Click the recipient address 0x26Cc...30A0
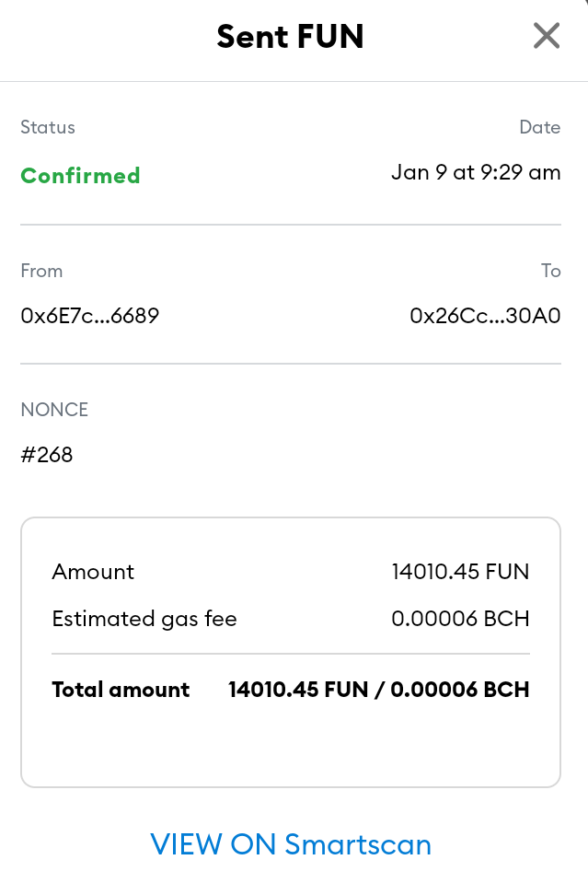 [x=485, y=315]
